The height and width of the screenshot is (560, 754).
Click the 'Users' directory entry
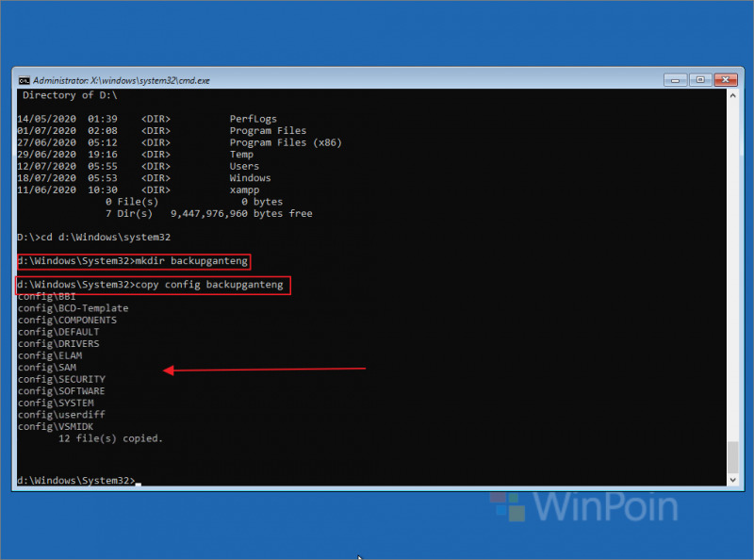[x=244, y=167]
